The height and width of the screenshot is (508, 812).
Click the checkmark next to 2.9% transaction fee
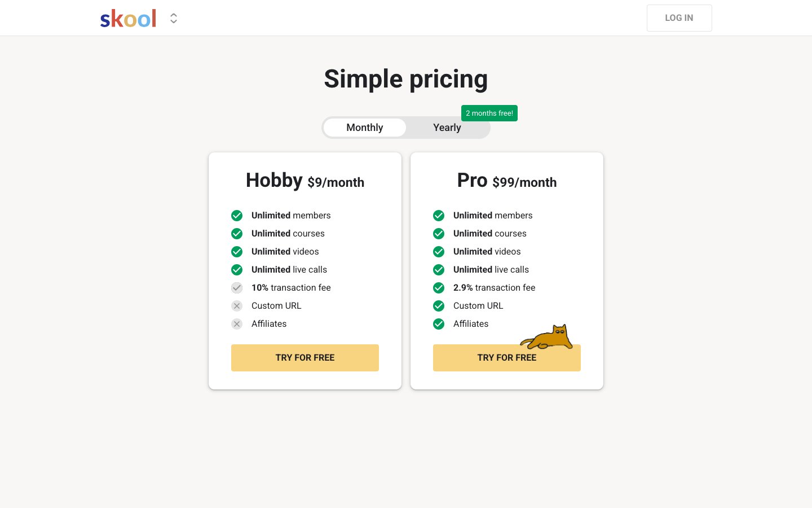(x=439, y=288)
